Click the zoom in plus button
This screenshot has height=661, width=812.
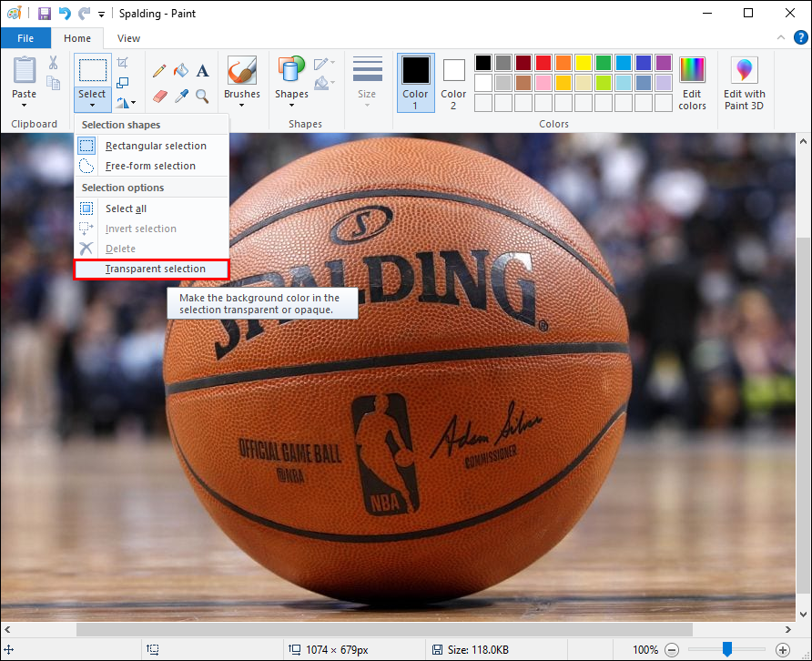783,649
